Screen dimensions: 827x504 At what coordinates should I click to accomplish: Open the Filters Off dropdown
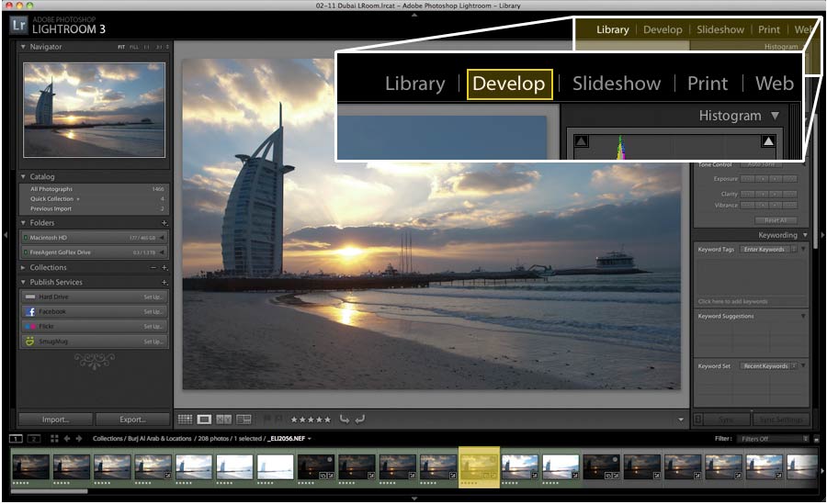[x=773, y=439]
